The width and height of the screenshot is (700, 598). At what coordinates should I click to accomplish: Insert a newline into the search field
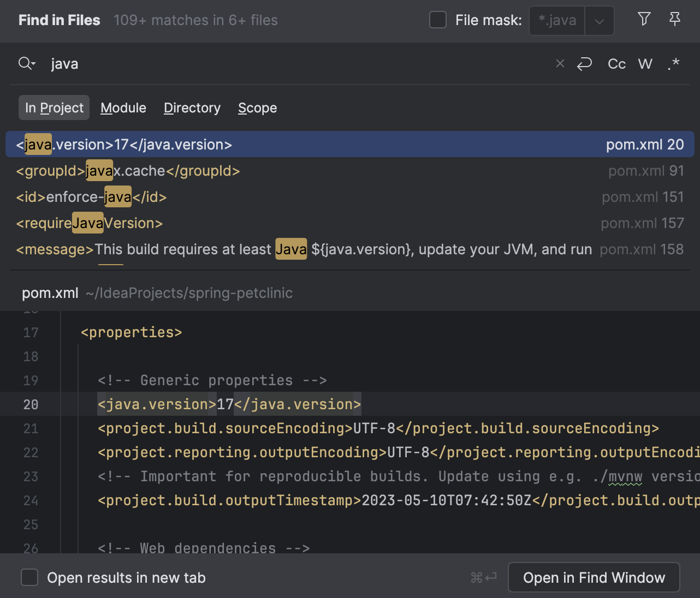[584, 64]
